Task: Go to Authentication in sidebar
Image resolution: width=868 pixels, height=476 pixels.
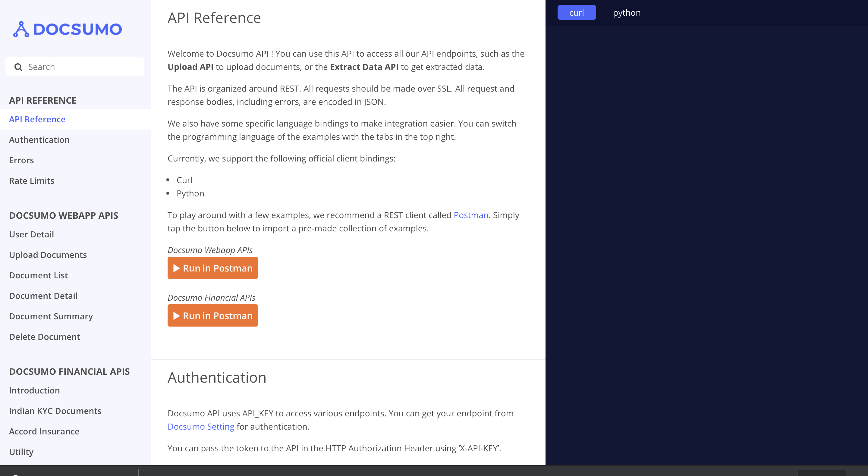Action: pos(39,140)
